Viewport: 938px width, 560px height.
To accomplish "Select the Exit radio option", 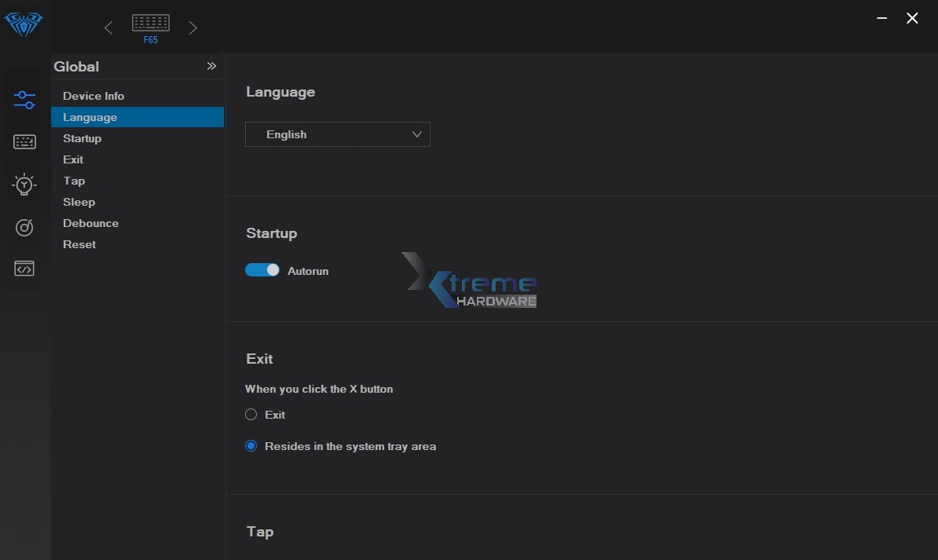I will coord(251,415).
